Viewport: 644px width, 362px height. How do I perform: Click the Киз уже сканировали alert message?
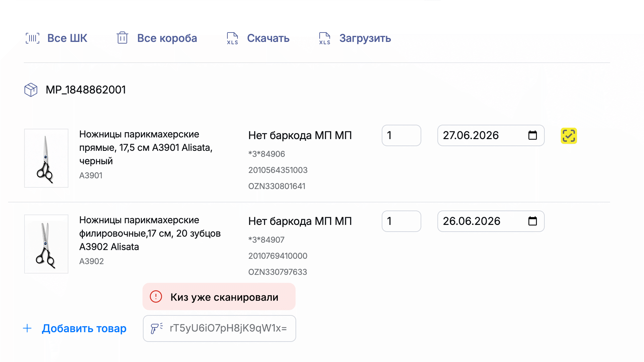[x=219, y=297]
